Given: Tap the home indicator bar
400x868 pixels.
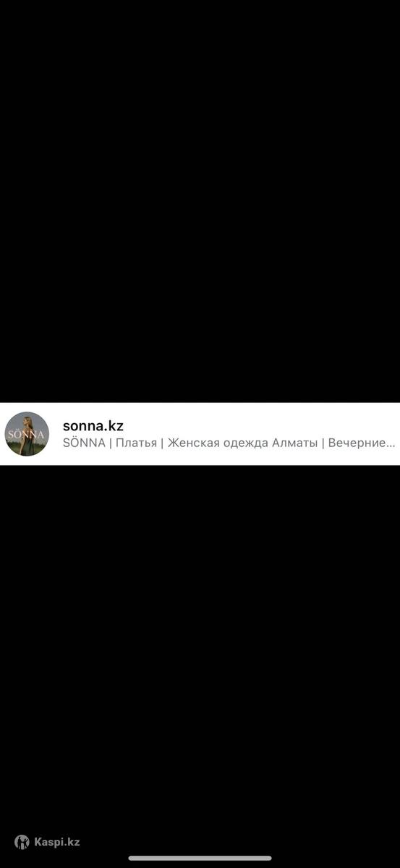Looking at the screenshot, I should pyautogui.click(x=200, y=858).
